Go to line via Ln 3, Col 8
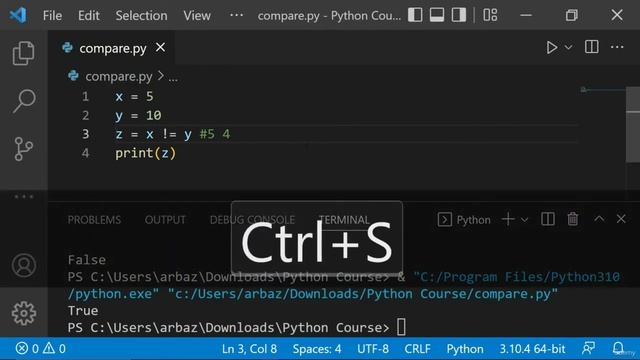640x360 pixels. [249, 349]
